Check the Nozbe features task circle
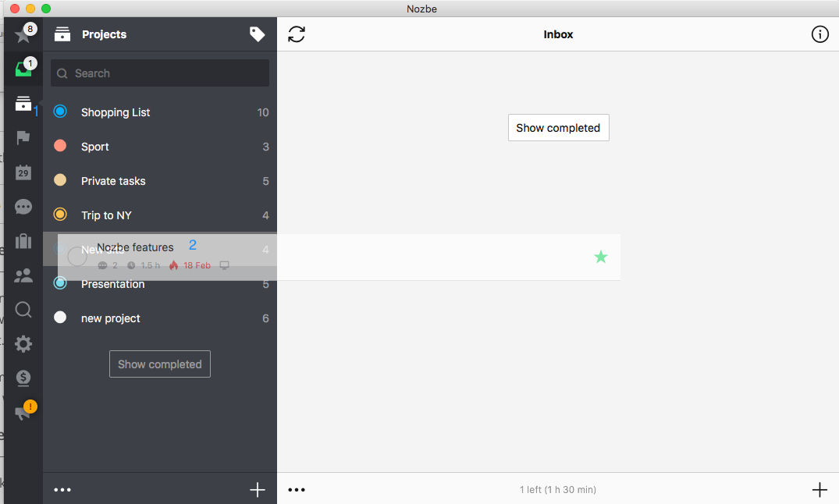 pyautogui.click(x=77, y=257)
